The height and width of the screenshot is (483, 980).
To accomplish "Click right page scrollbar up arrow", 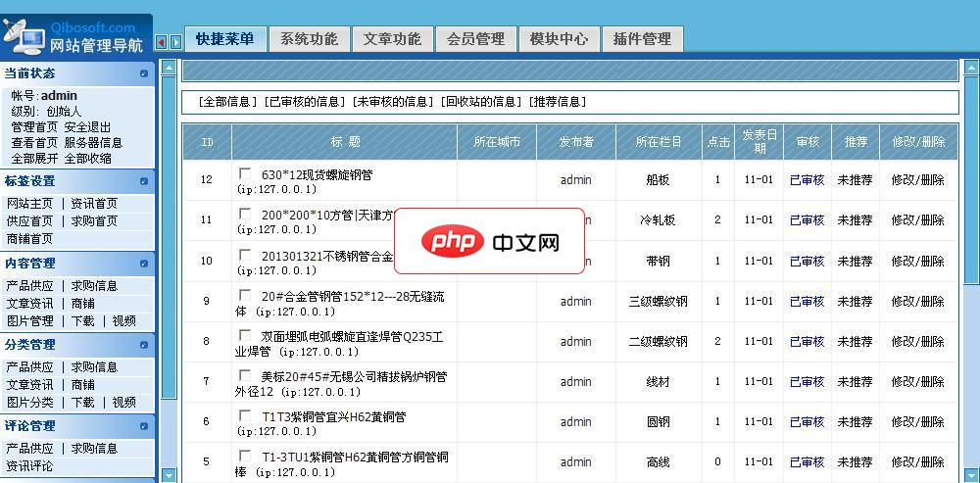I will tap(971, 67).
